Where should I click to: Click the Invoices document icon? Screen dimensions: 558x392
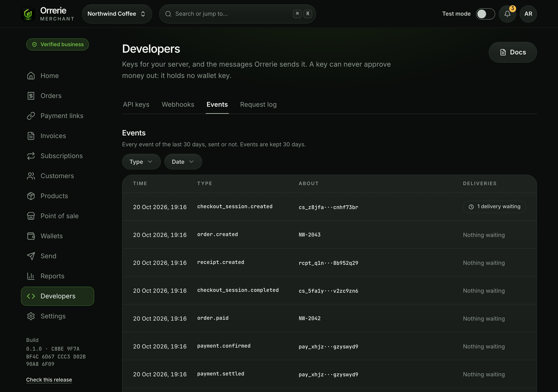click(31, 136)
